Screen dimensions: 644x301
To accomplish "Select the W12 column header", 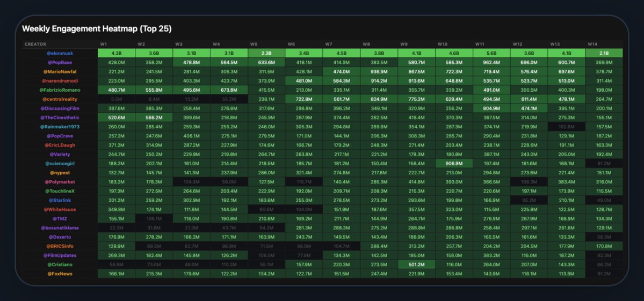I will pos(517,44).
